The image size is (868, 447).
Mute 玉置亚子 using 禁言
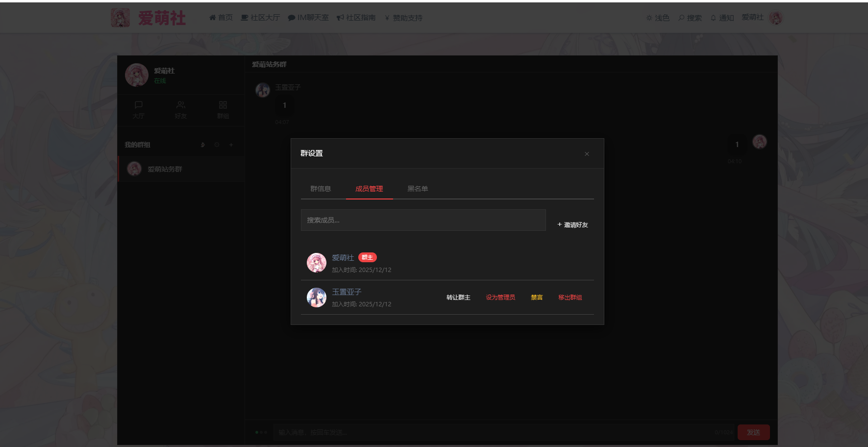537,298
